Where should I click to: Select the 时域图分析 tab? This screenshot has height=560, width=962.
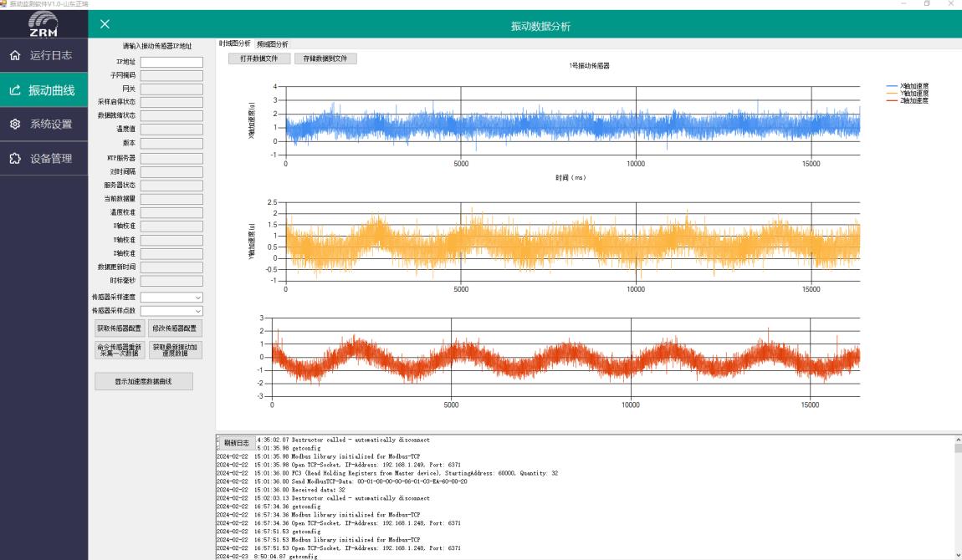pyautogui.click(x=234, y=43)
